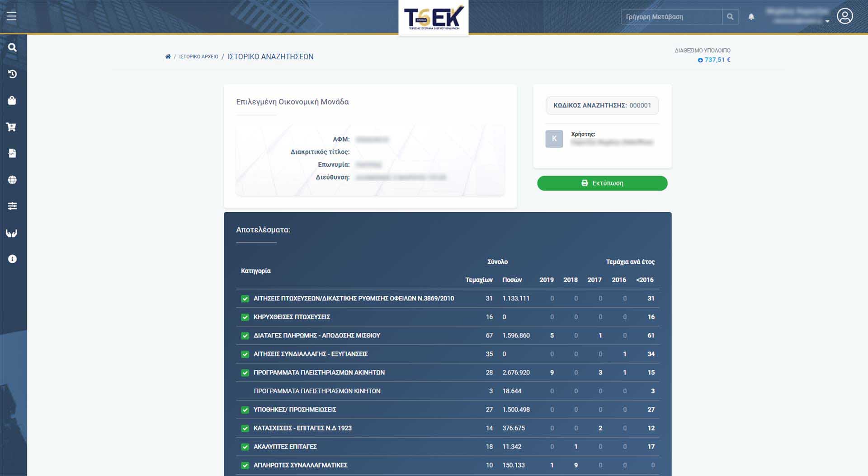
Task: Focus the Γρήγορη Μετάβαση search field
Action: tap(671, 17)
